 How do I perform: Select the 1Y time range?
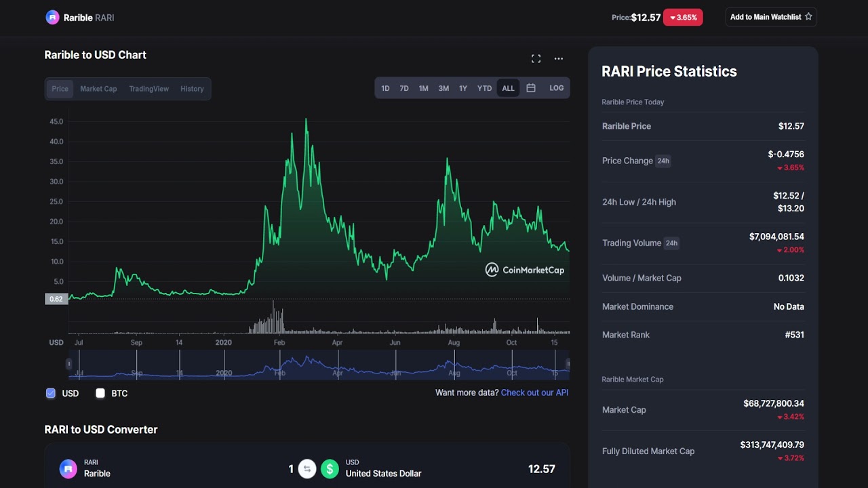(463, 88)
